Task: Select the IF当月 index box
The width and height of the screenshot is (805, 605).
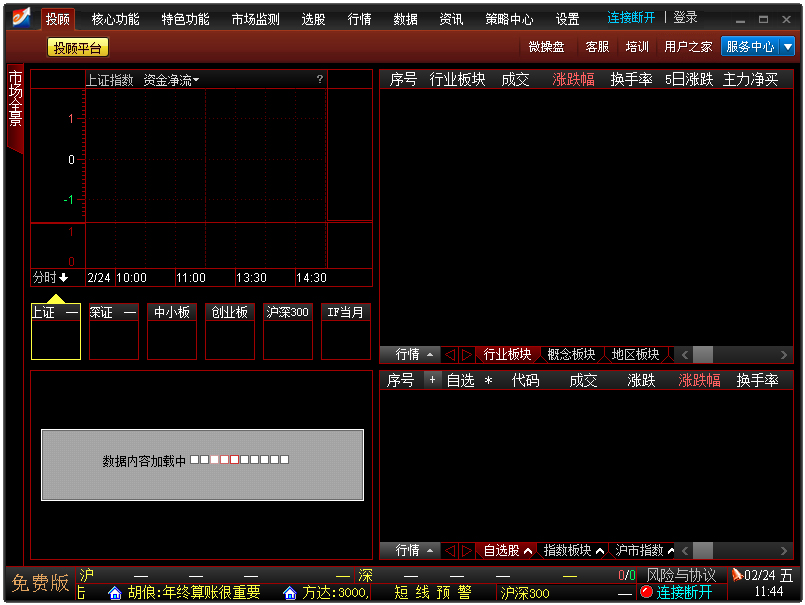Action: [x=346, y=331]
